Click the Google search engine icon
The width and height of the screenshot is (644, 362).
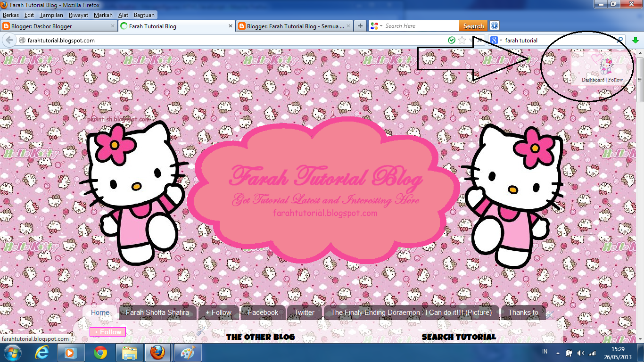point(494,41)
